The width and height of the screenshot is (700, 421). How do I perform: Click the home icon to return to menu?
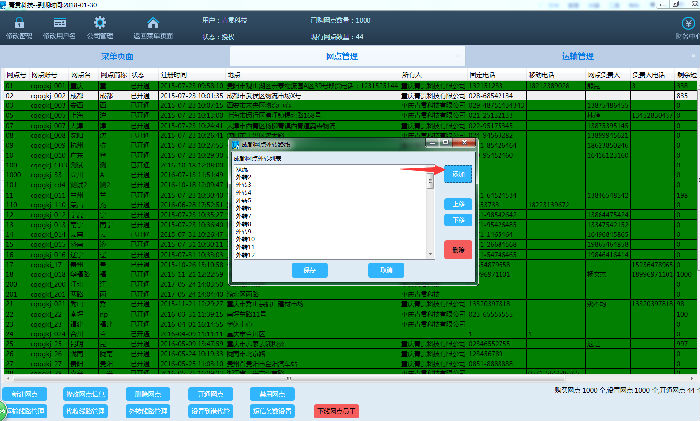[152, 22]
